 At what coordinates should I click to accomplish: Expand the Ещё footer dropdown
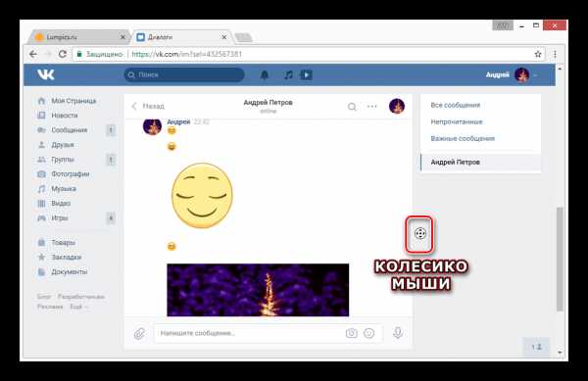click(78, 307)
